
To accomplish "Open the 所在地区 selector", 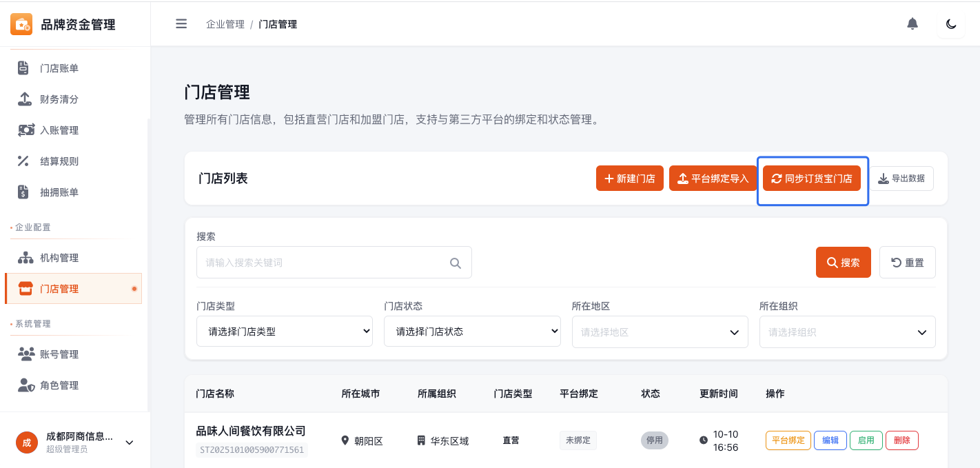I will tap(660, 332).
